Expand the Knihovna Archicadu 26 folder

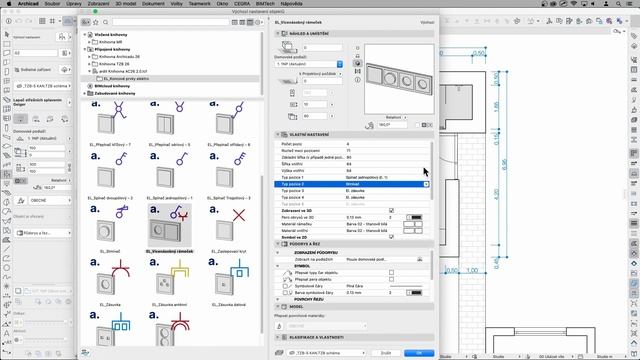[89, 57]
